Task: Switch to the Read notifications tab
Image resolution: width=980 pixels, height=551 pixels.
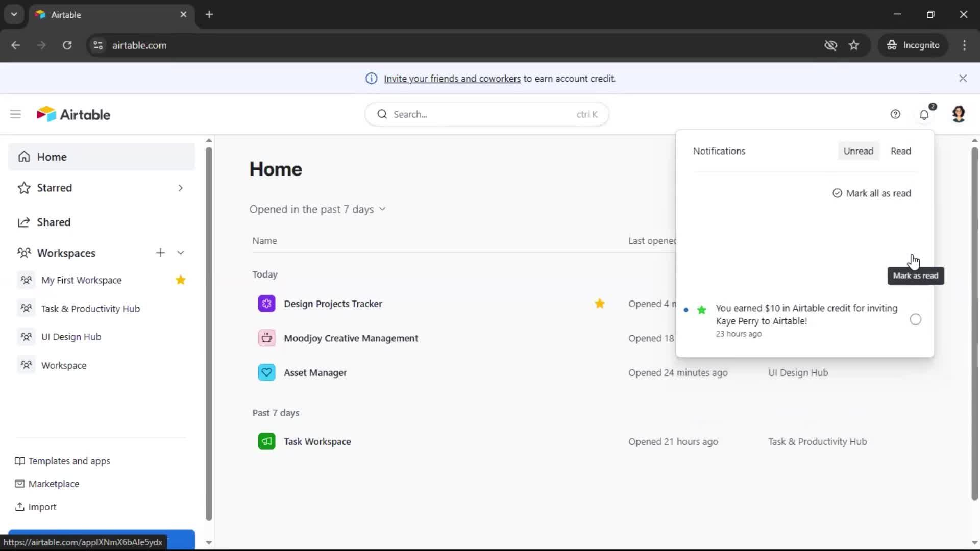Action: [900, 151]
